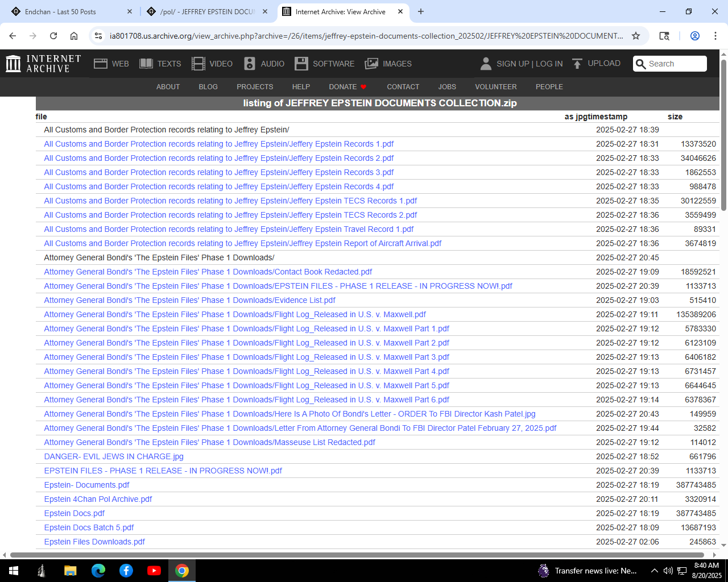Bookmark this page with star icon
The width and height of the screenshot is (728, 582).
point(636,36)
